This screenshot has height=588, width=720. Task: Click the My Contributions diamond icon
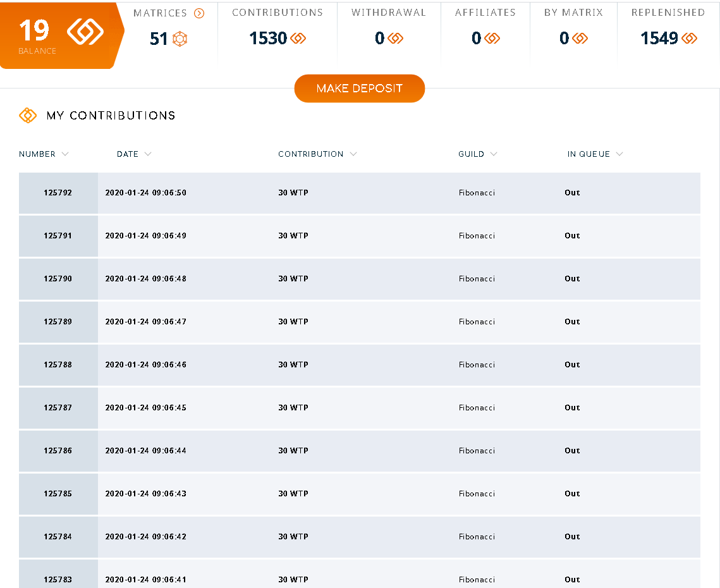(x=28, y=115)
